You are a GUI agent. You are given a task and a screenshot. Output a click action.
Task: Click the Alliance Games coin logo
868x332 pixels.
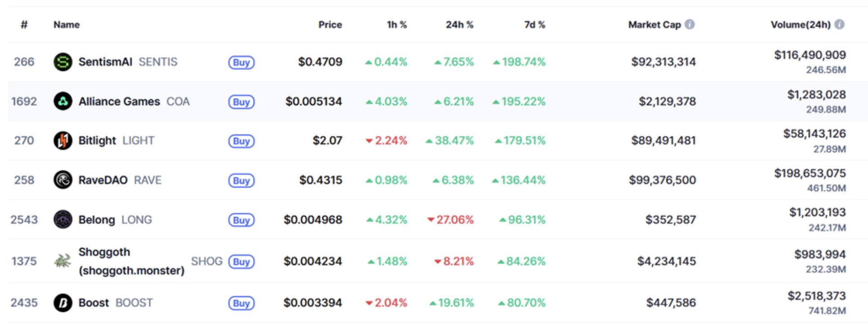(x=63, y=101)
